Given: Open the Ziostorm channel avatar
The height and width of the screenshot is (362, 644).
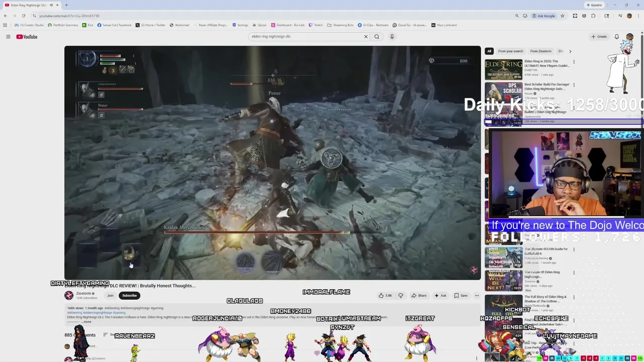Looking at the screenshot, I should (69, 296).
